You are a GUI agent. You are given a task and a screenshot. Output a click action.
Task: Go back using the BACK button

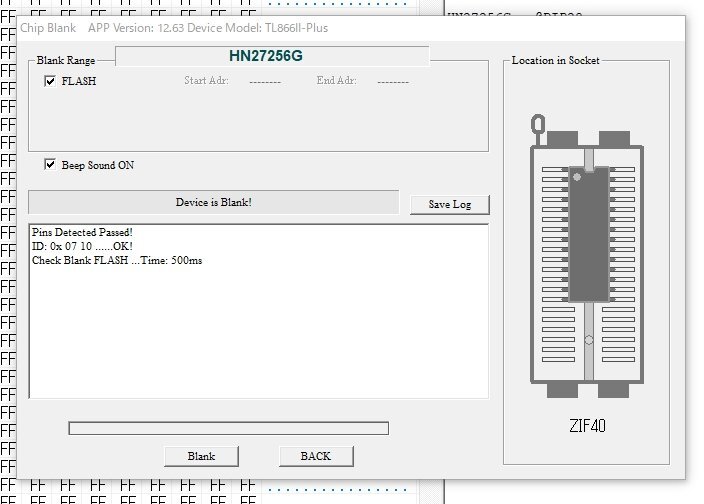pos(315,456)
